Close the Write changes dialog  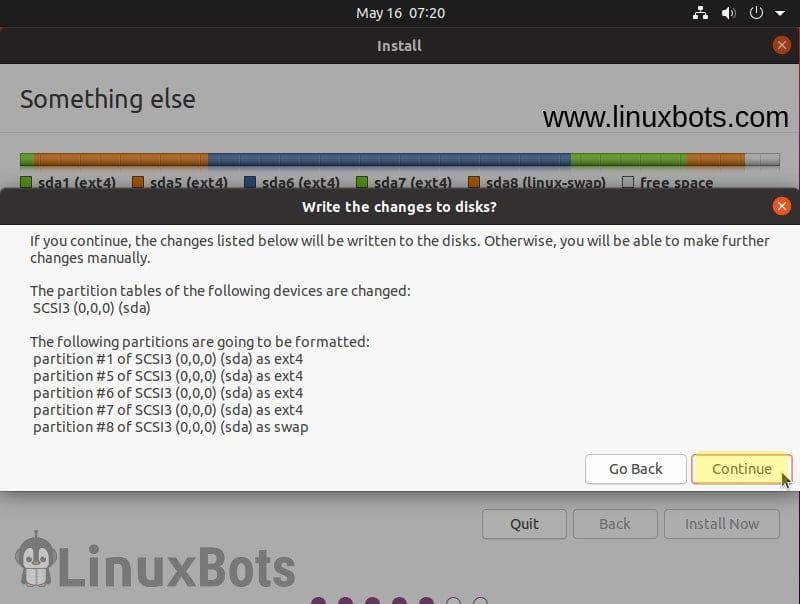[x=781, y=206]
